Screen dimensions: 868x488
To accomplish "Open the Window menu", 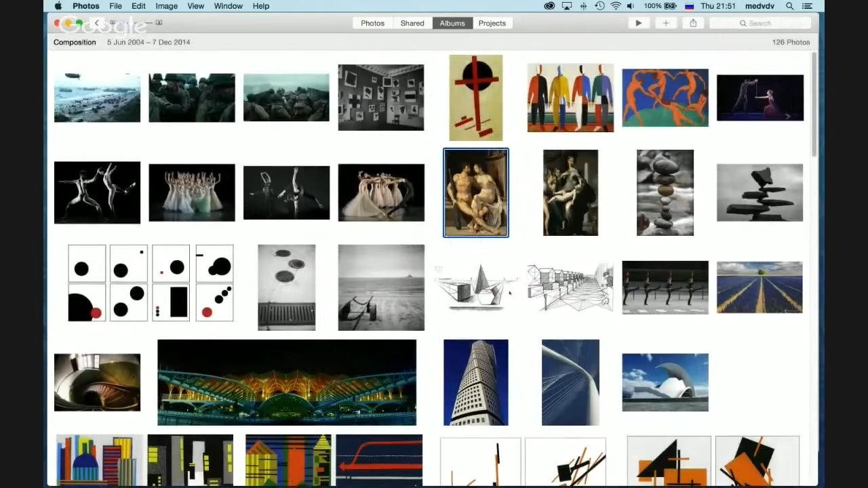I will tap(228, 6).
